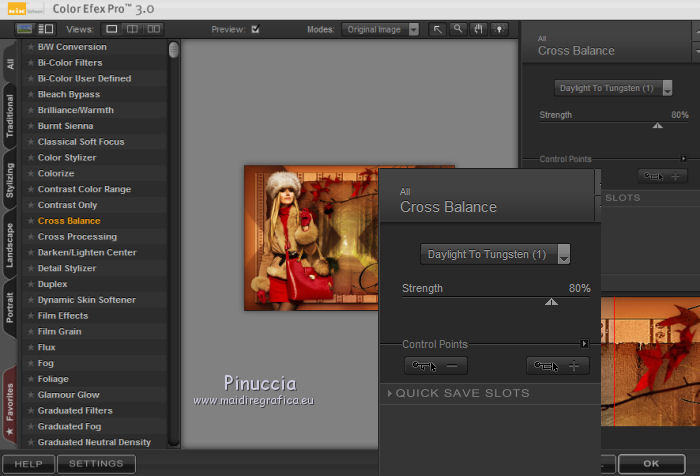The height and width of the screenshot is (476, 700).
Task: Click the Nik Software logo
Action: pyautogui.click(x=25, y=9)
